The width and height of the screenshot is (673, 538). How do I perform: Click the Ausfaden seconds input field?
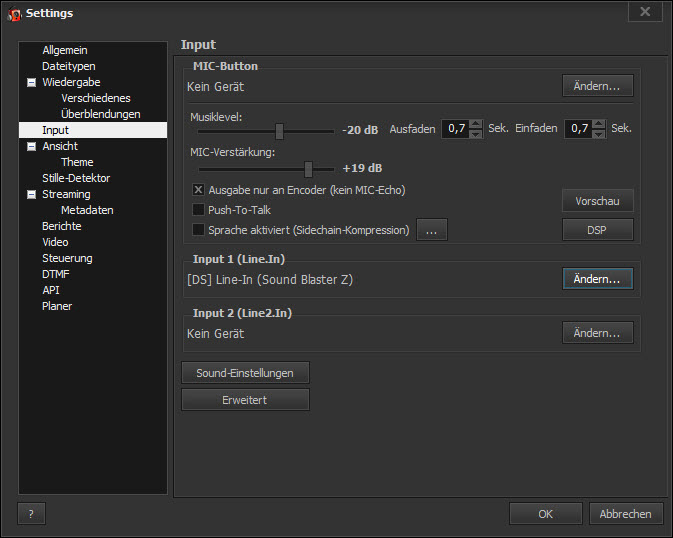click(456, 128)
